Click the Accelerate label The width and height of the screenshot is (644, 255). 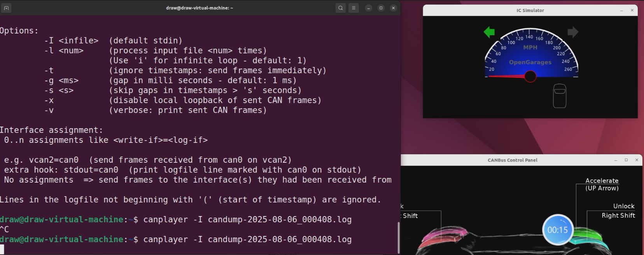(602, 181)
